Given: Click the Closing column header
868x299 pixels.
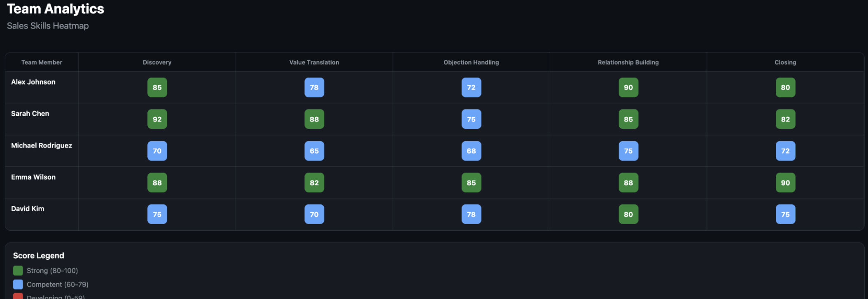Looking at the screenshot, I should point(785,62).
